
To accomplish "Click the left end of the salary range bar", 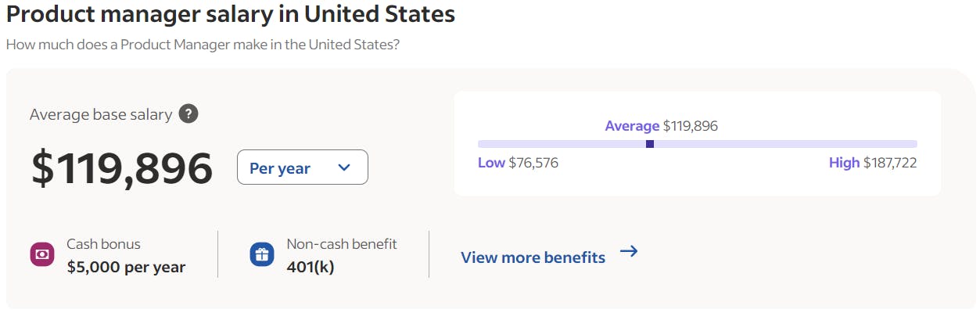I will [481, 144].
